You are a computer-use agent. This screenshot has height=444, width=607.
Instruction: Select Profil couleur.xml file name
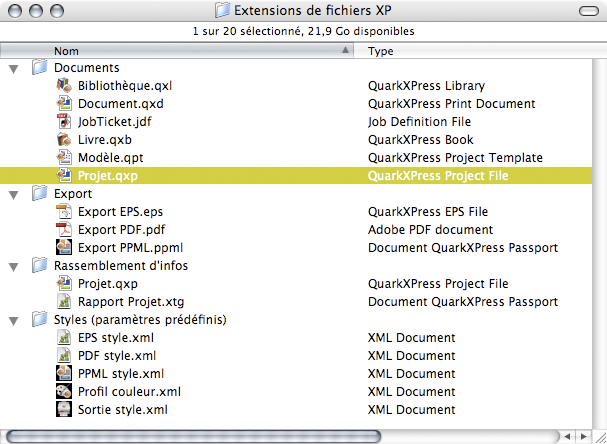pos(129,391)
